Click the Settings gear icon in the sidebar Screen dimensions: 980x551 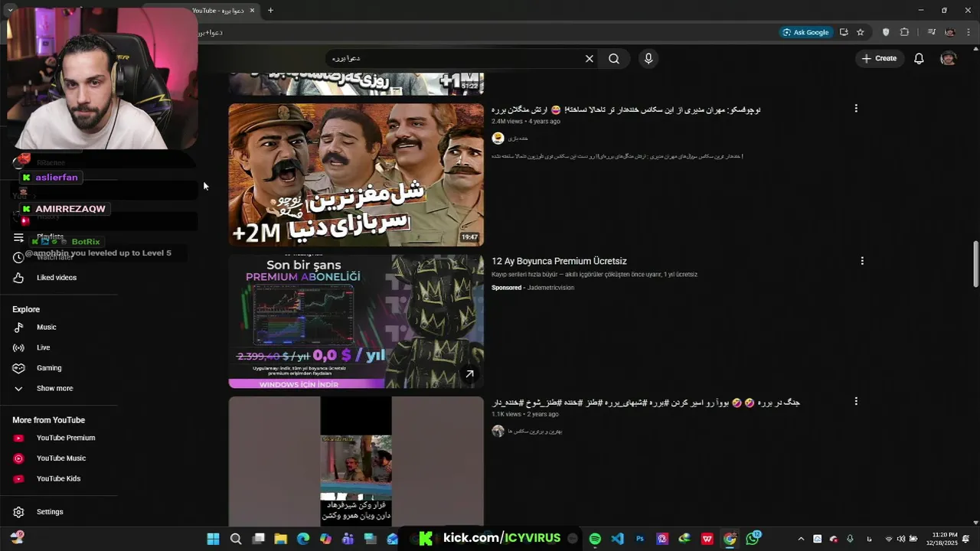click(18, 512)
